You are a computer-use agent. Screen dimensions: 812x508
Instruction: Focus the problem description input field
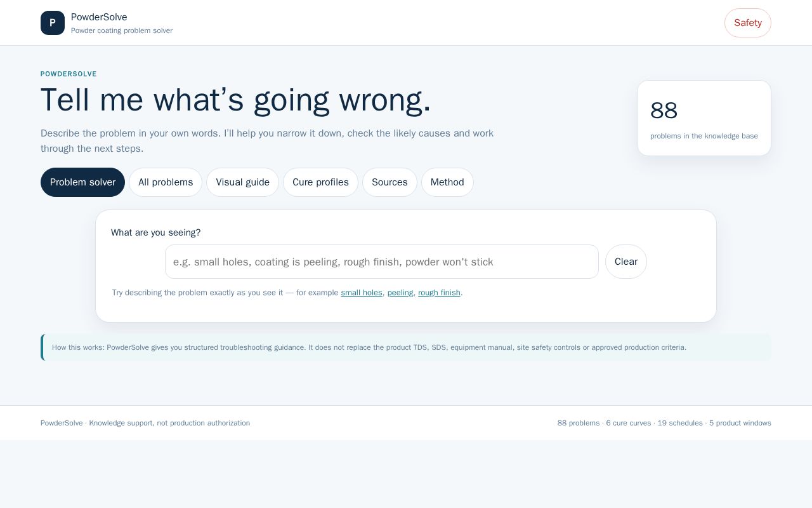pyautogui.click(x=382, y=262)
